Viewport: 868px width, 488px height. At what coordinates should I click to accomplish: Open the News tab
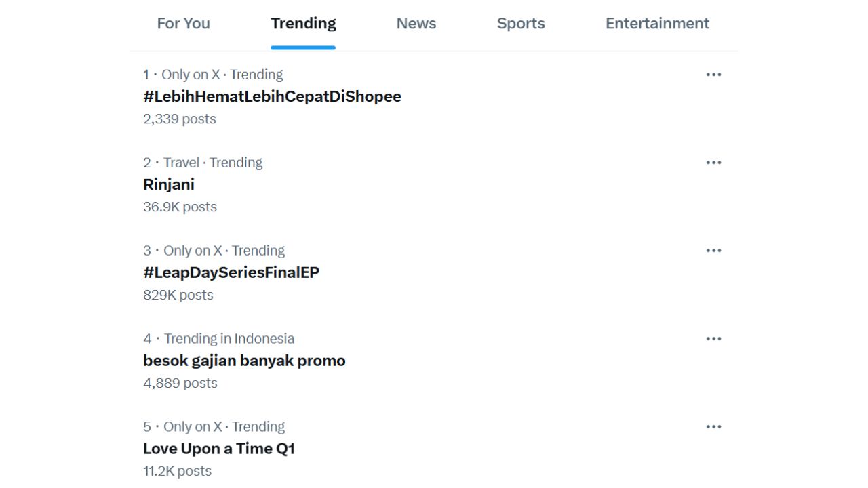pyautogui.click(x=416, y=24)
